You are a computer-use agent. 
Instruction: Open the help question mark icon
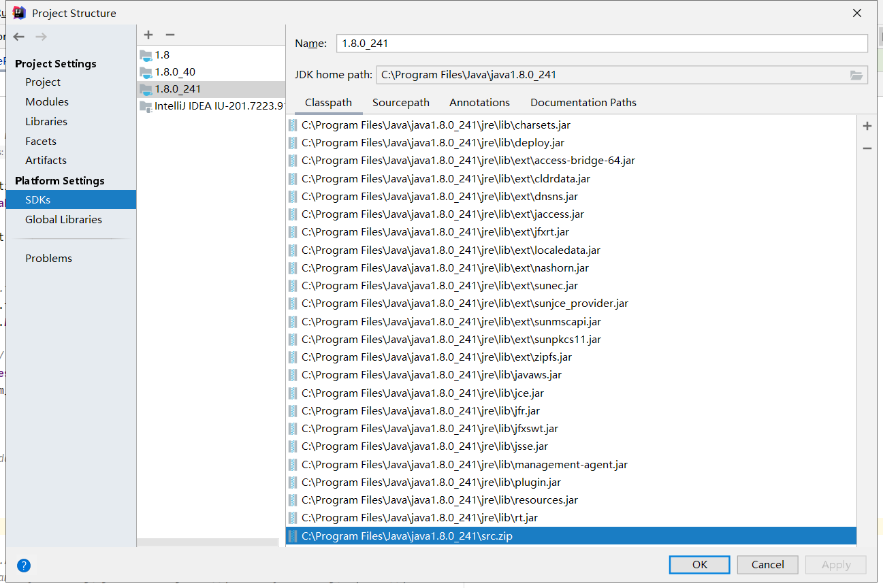pos(24,566)
